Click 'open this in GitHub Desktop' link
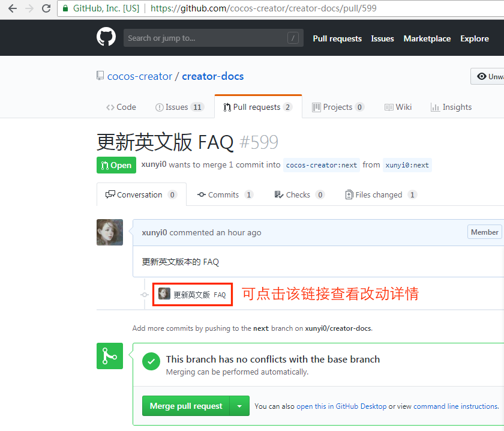Screen dimensions: 504x431 (341, 406)
